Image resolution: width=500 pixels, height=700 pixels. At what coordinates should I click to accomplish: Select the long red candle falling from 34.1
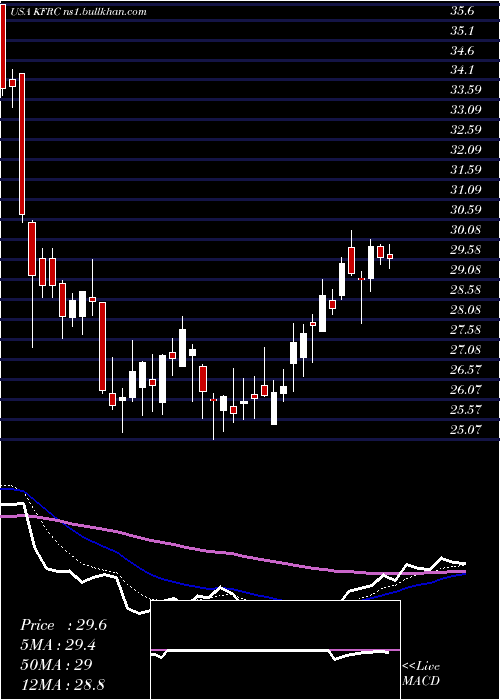tap(21, 144)
